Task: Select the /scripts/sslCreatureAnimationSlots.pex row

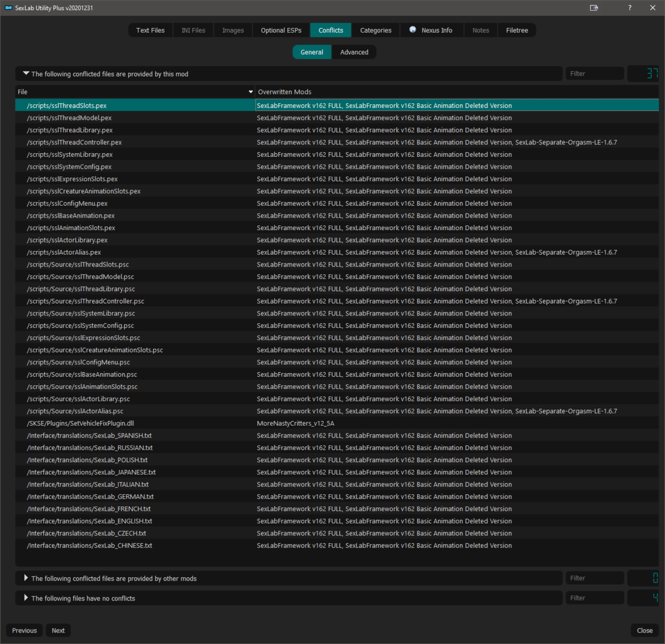Action: click(337, 191)
